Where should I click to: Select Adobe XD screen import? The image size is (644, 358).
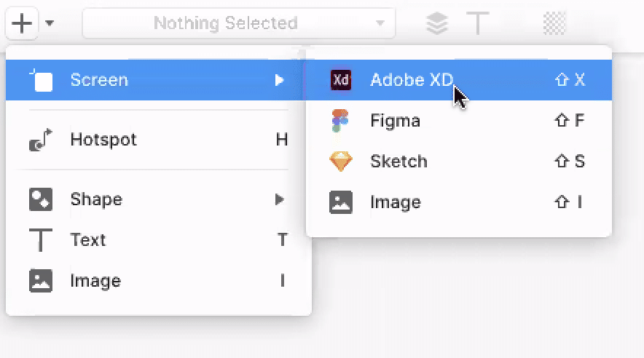pyautogui.click(x=412, y=80)
